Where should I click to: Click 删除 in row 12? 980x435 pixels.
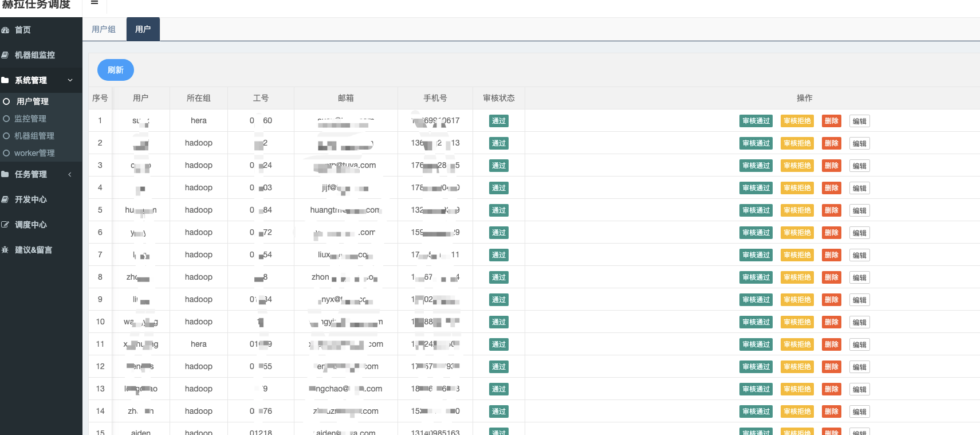(832, 367)
